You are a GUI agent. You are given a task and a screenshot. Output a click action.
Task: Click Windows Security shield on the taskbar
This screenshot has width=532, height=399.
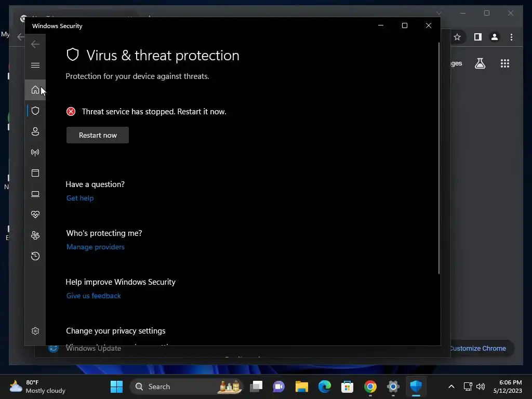coord(416,387)
